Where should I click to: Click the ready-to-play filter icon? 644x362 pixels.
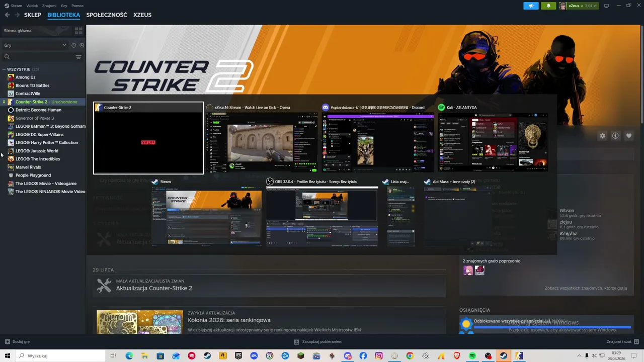click(x=82, y=45)
